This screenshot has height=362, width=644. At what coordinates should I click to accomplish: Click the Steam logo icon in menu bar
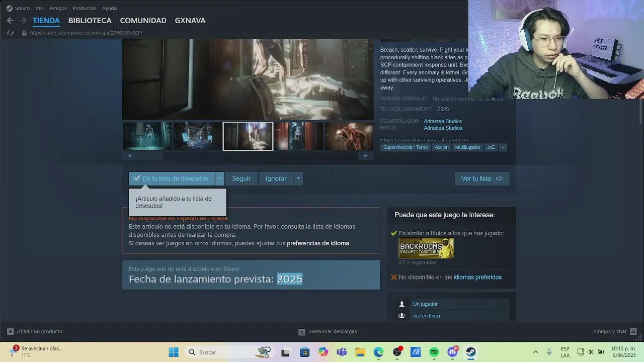[9, 8]
